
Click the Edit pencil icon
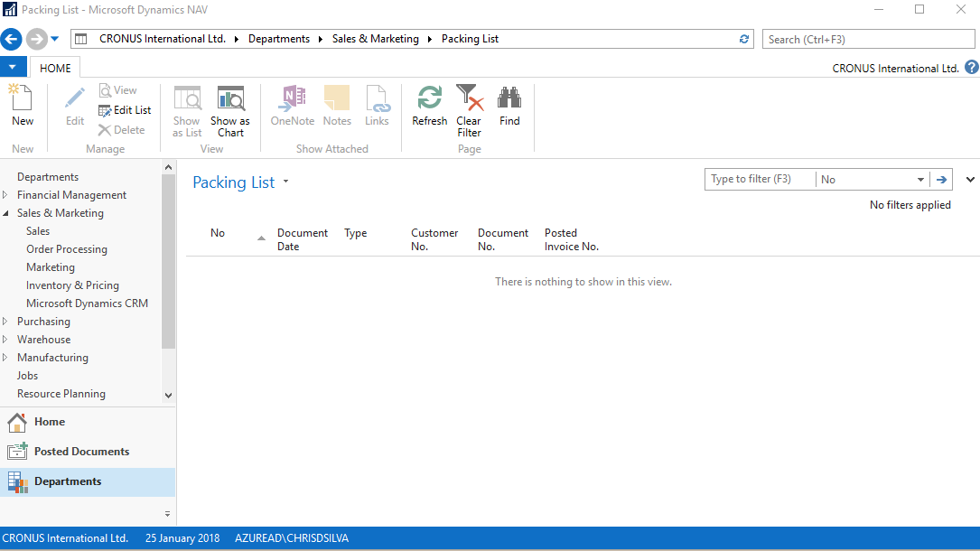coord(75,98)
